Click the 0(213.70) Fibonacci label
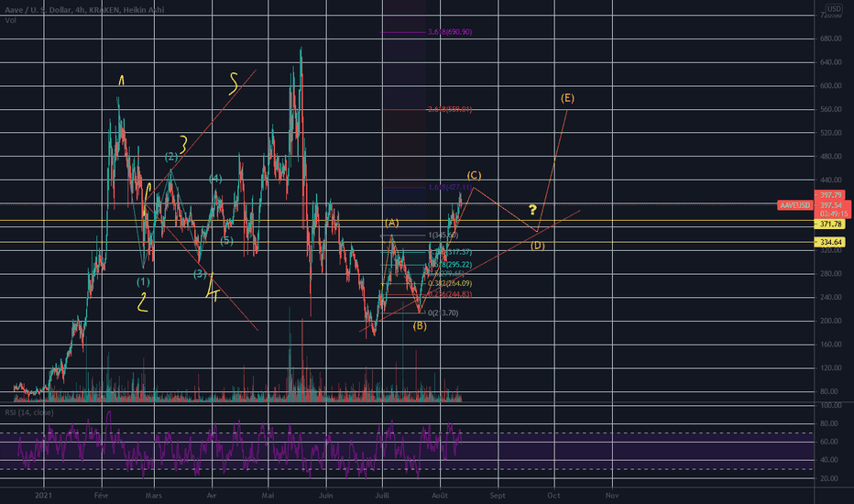854x504 pixels. click(x=443, y=312)
